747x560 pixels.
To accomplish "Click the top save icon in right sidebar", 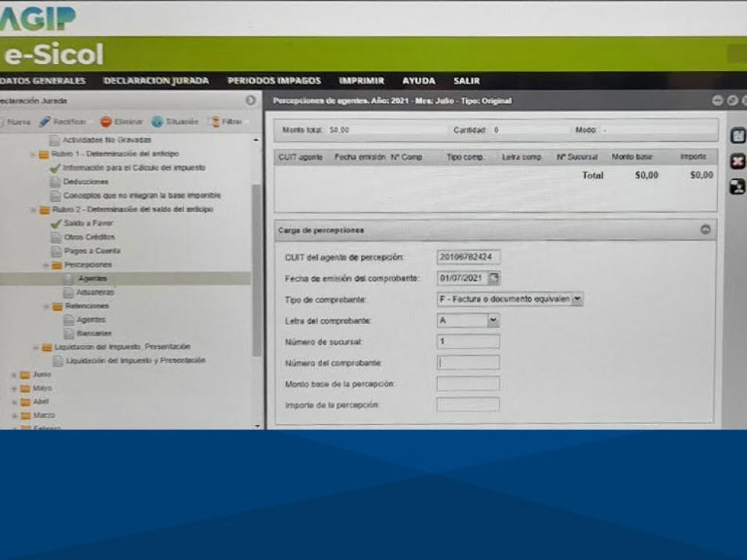I will [737, 136].
